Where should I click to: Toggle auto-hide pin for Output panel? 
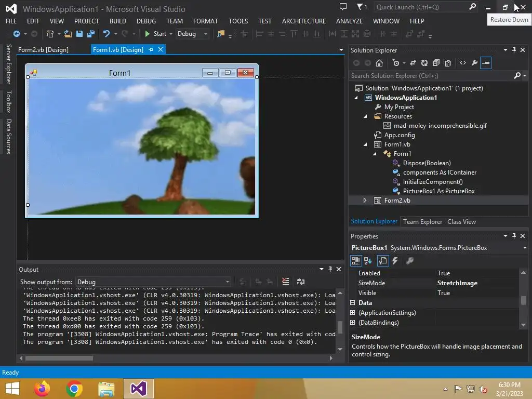(330, 269)
